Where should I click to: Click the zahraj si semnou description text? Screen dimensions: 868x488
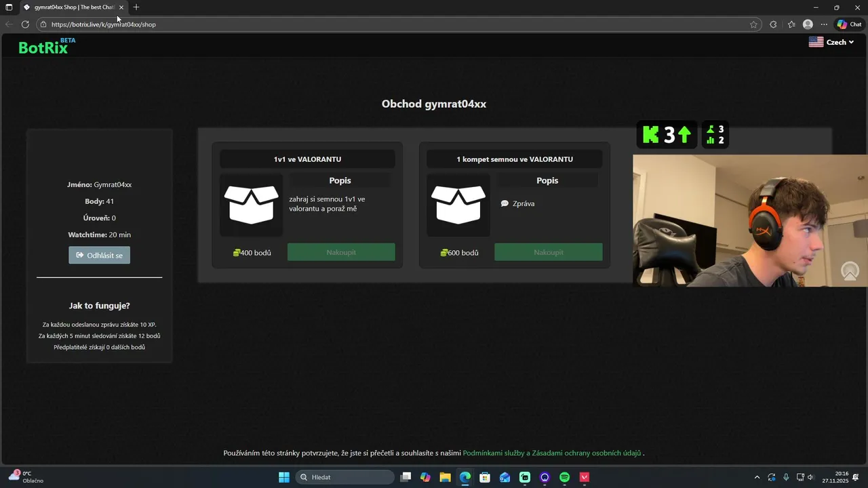tap(327, 204)
